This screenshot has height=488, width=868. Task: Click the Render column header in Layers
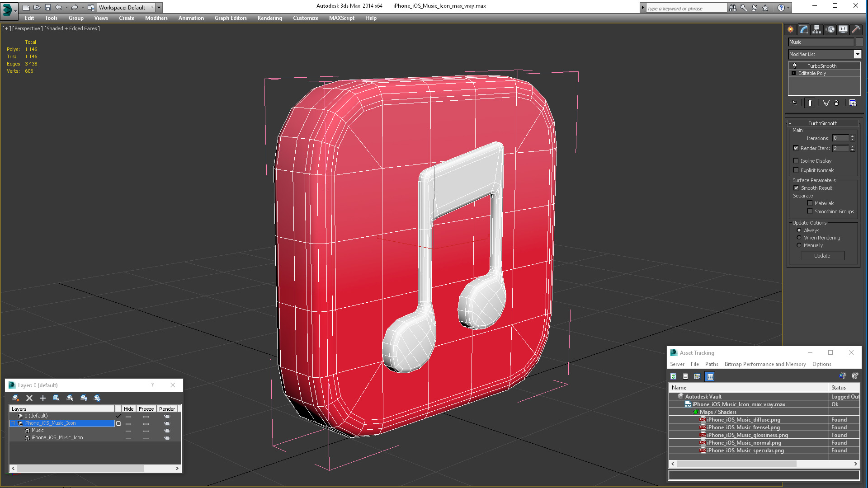(x=167, y=409)
